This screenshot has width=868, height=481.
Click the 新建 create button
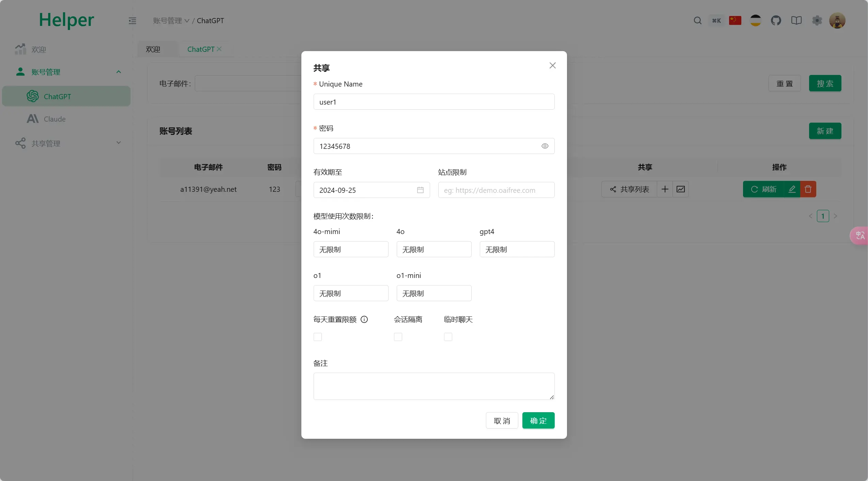(x=825, y=130)
